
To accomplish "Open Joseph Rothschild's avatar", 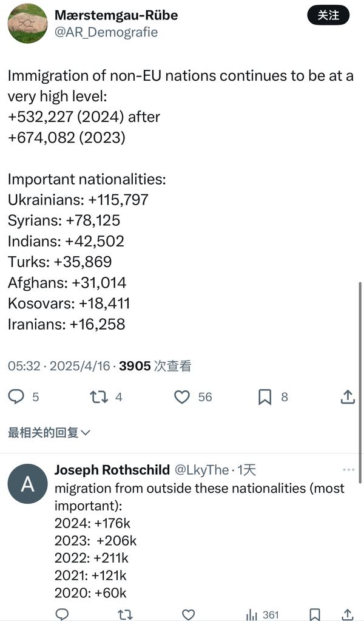I will tap(27, 484).
